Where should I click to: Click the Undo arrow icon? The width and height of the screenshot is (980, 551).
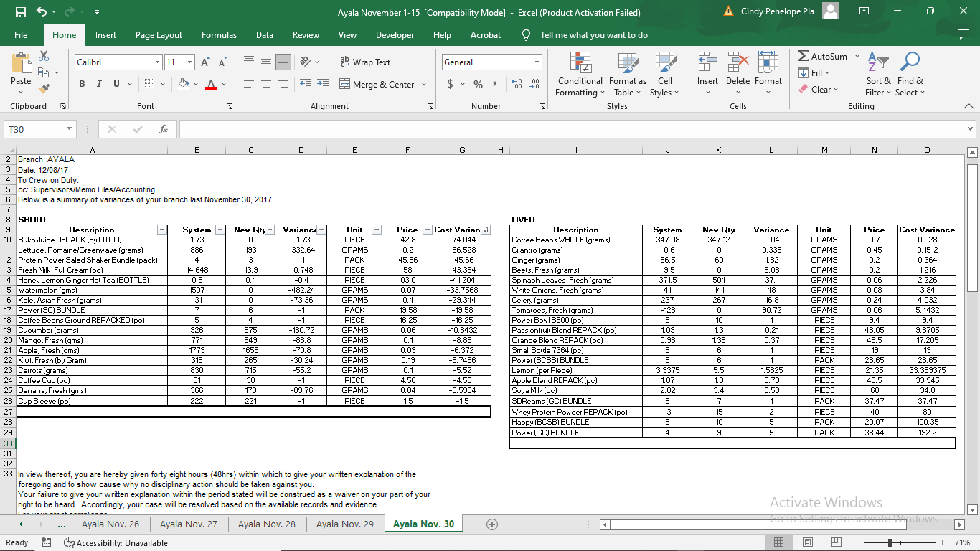[42, 12]
